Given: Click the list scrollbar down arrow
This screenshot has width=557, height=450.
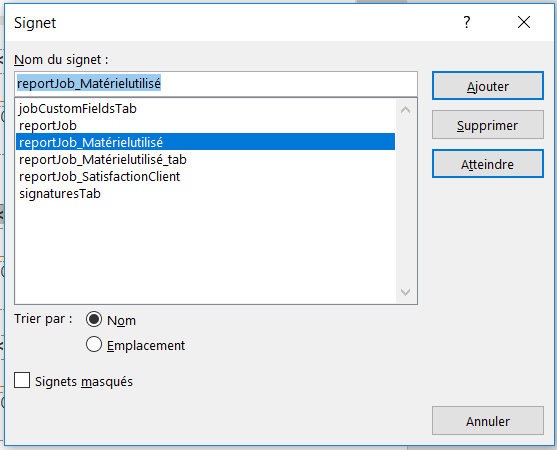Looking at the screenshot, I should pos(405,292).
